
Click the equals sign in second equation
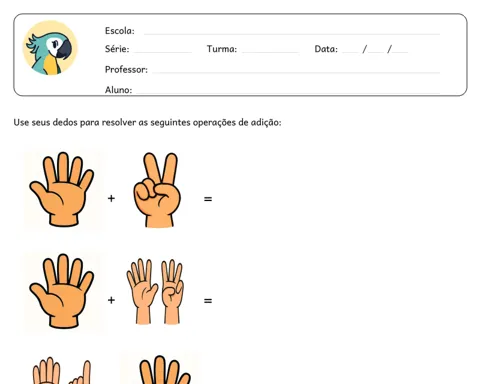(208, 301)
